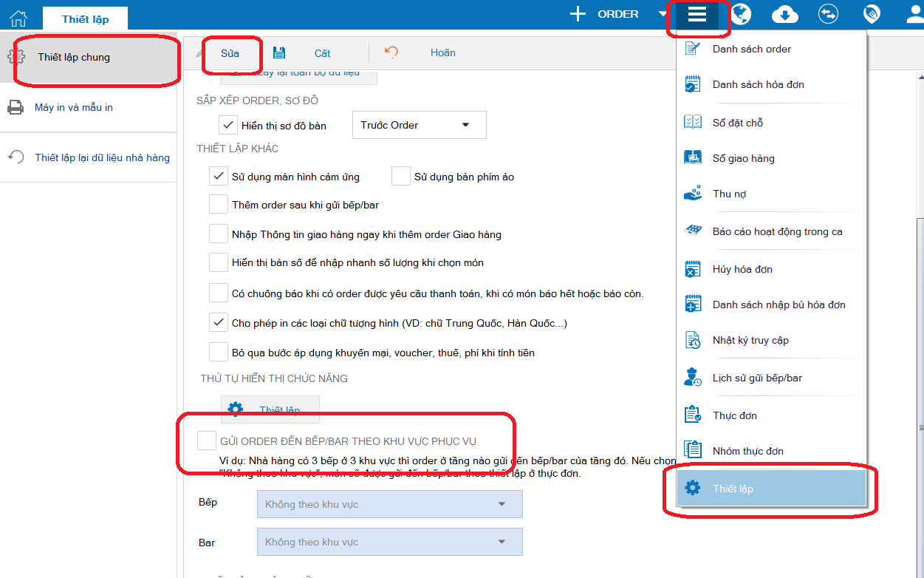
Task: Click the undo arrow icon for Hoãn
Action: point(391,52)
